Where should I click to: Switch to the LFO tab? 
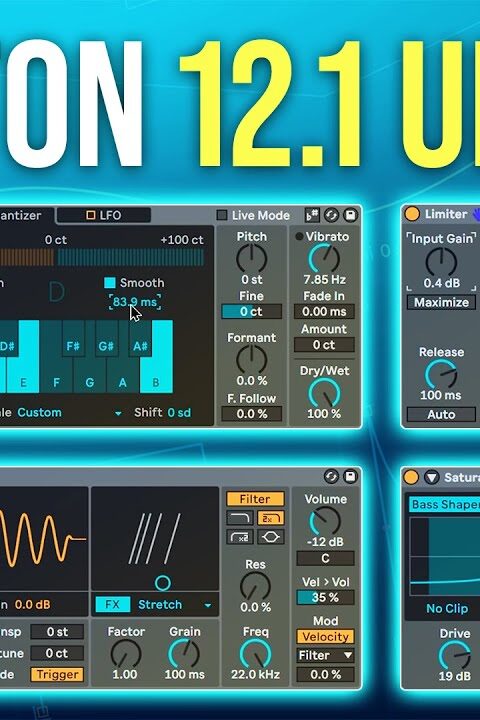pyautogui.click(x=104, y=215)
